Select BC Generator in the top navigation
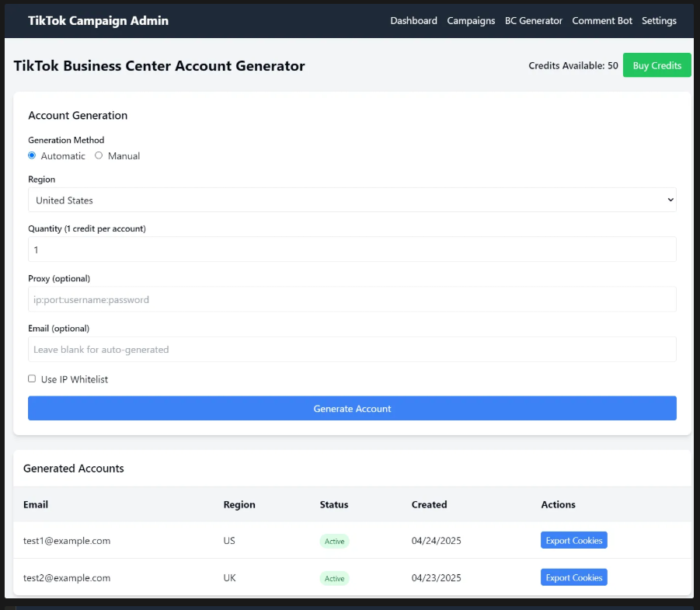The height and width of the screenshot is (610, 700). point(533,21)
